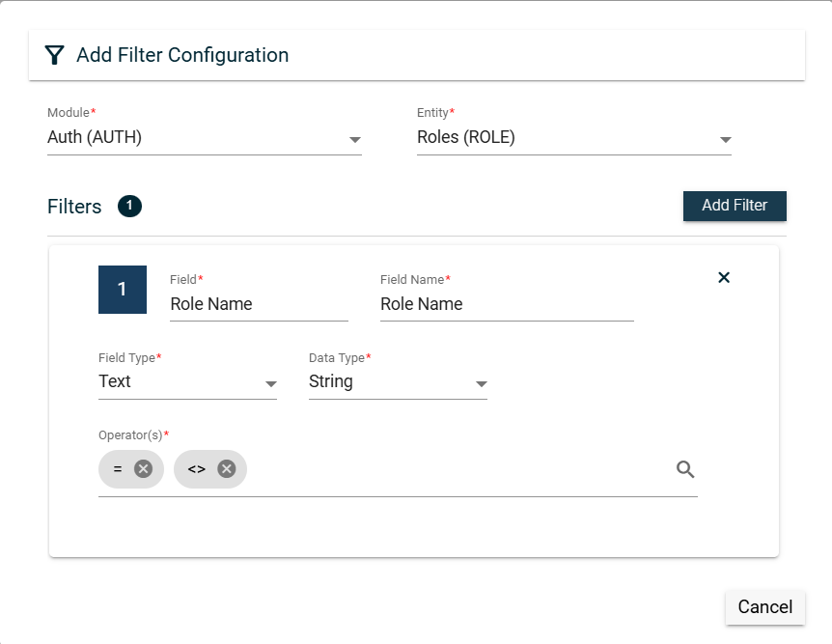The width and height of the screenshot is (832, 644).
Task: Click the search magnifier in Operator(s) field
Action: pos(685,469)
